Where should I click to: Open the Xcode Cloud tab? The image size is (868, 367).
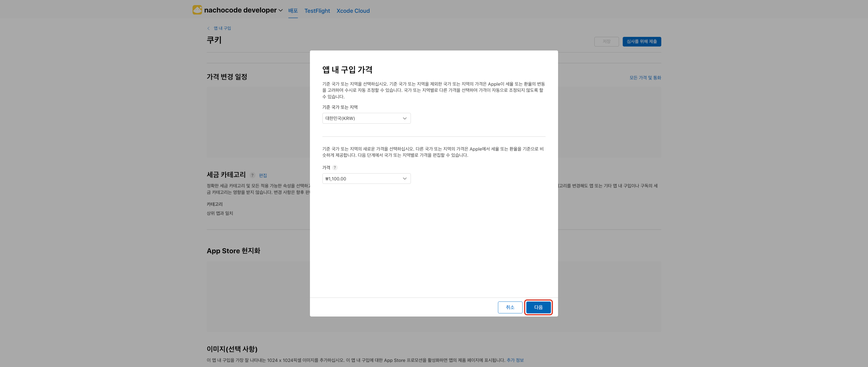[353, 11]
